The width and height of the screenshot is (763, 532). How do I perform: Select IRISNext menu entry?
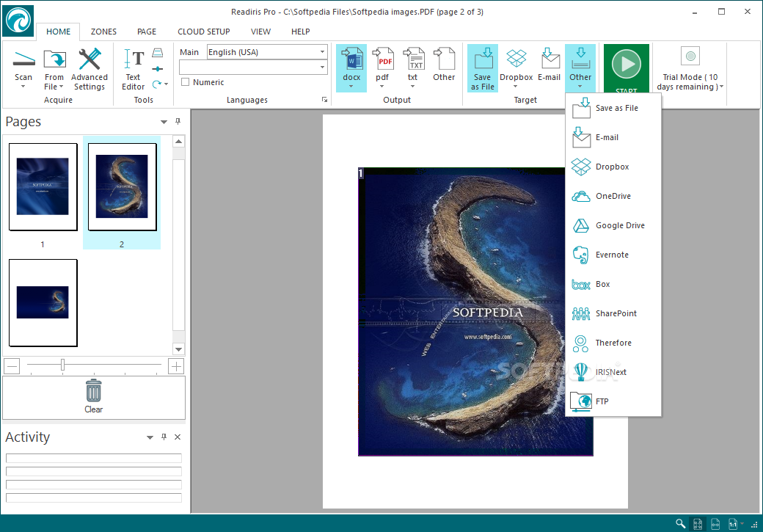coord(613,372)
